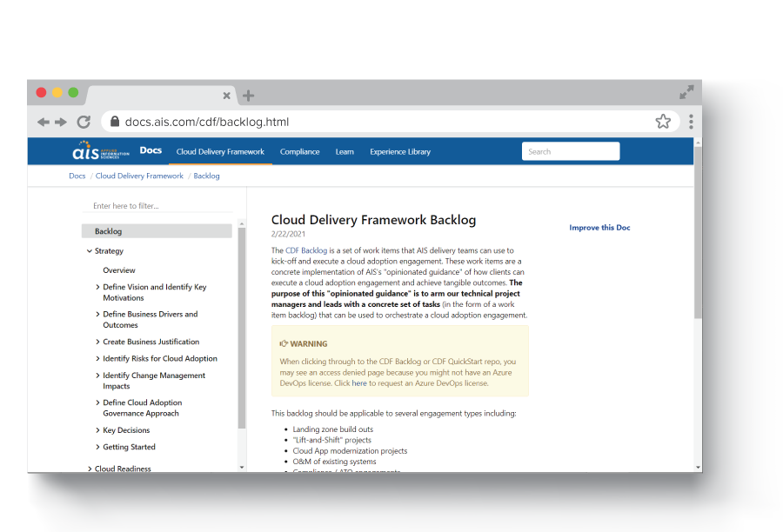783x532 pixels.
Task: Reload the page with the refresh icon
Action: tap(84, 122)
